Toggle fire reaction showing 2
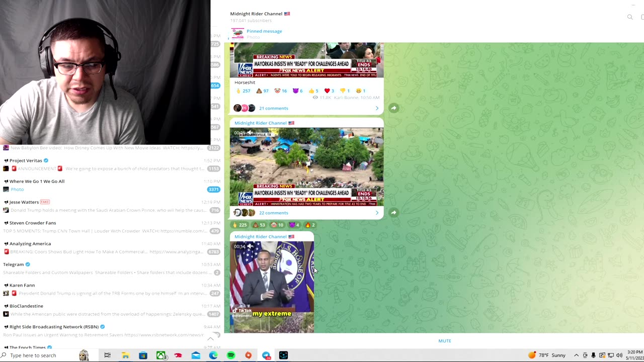 [x=310, y=225]
